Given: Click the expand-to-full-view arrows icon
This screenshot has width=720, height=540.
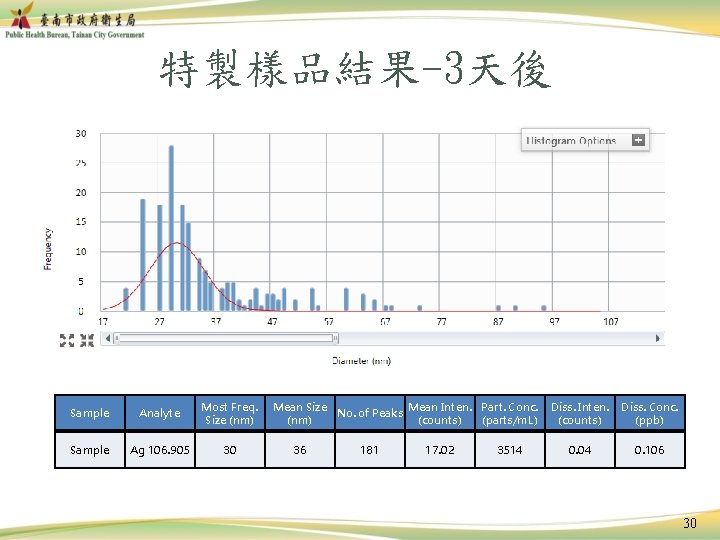Looking at the screenshot, I should [x=67, y=340].
